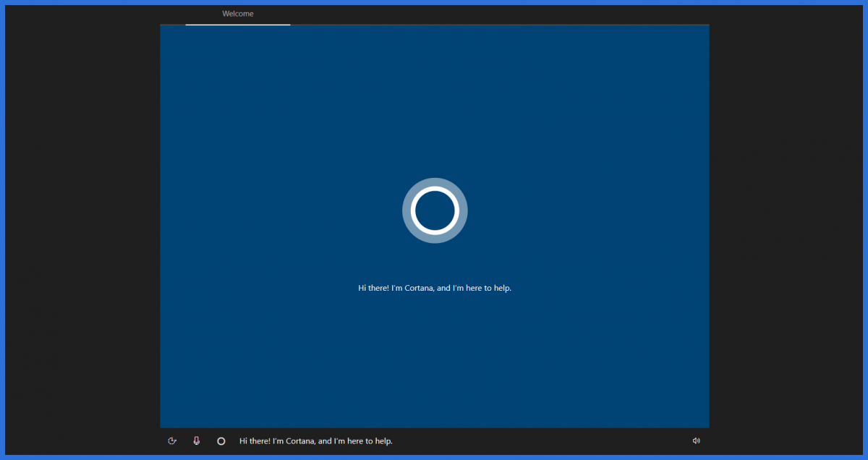Mute the volume speaker icon
This screenshot has height=460, width=868.
[696, 440]
